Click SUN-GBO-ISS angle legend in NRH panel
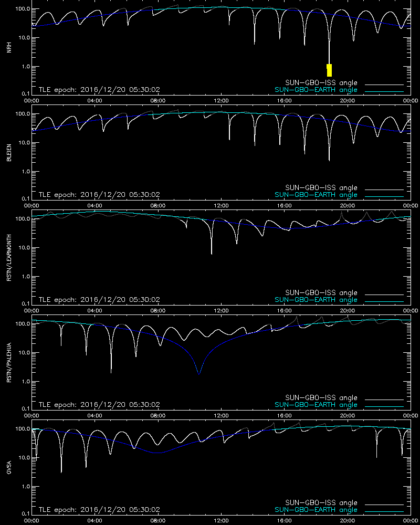The width and height of the screenshot is (420, 525). point(321,83)
